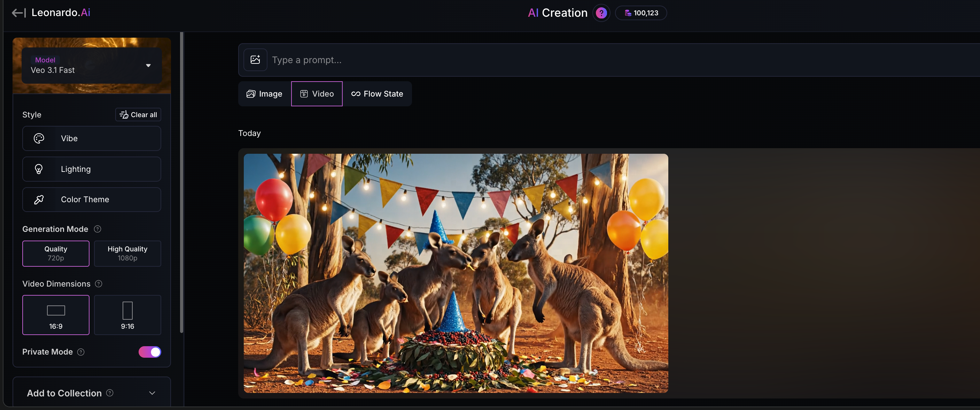Choose the 9:16 portrait video dimension

pyautogui.click(x=127, y=315)
